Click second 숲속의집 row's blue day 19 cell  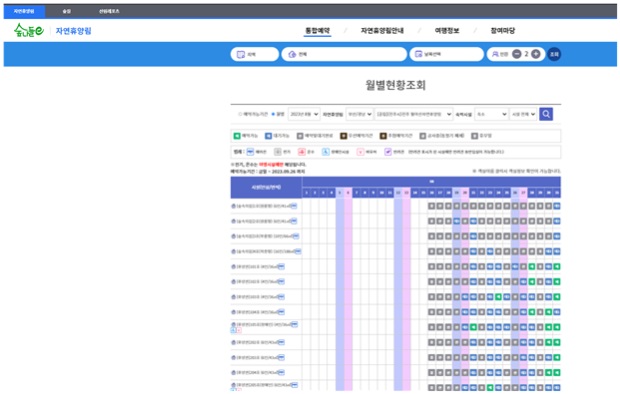(x=457, y=221)
